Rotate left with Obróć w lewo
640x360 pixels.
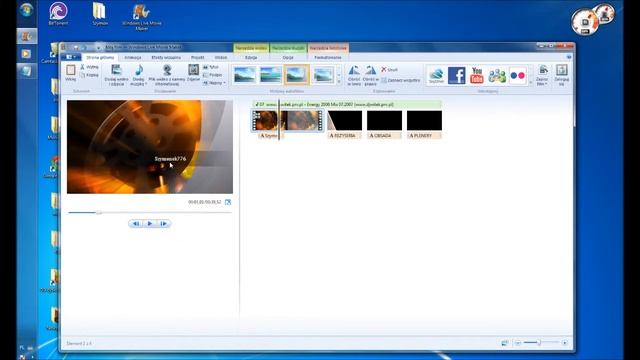click(354, 75)
